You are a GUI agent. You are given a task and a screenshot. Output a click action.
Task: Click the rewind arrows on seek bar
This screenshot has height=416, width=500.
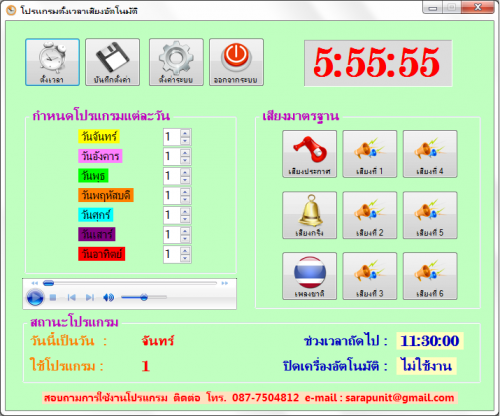coord(35,283)
